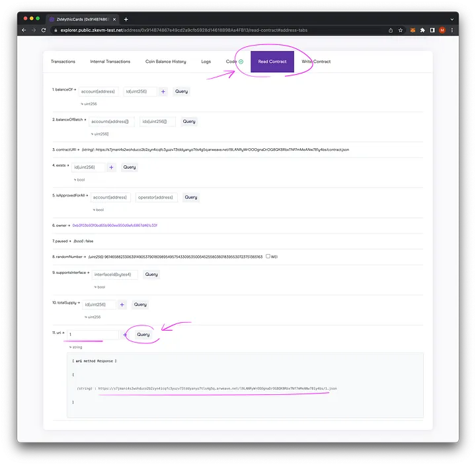Open the Internal Transactions tab
The image size is (476, 465).
[110, 62]
